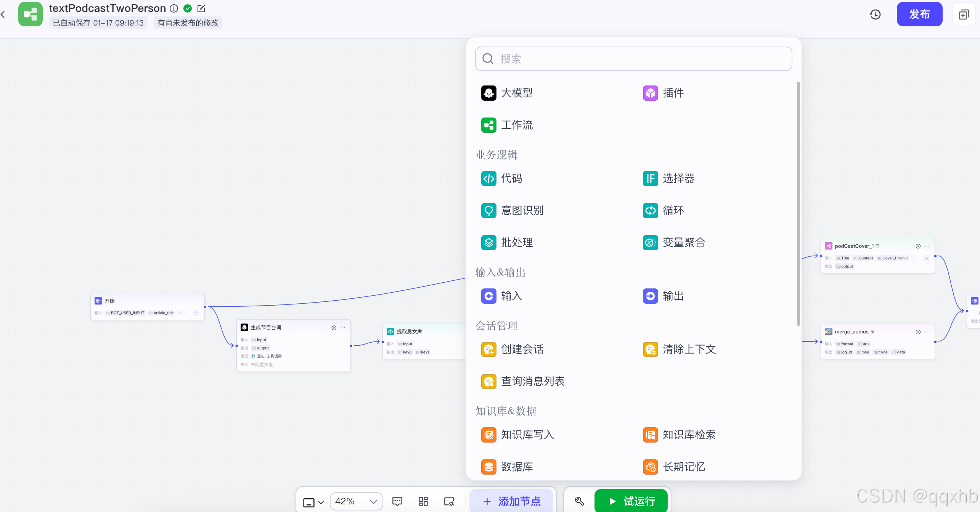Click the wrench debug icon
The height and width of the screenshot is (512, 980).
click(579, 501)
